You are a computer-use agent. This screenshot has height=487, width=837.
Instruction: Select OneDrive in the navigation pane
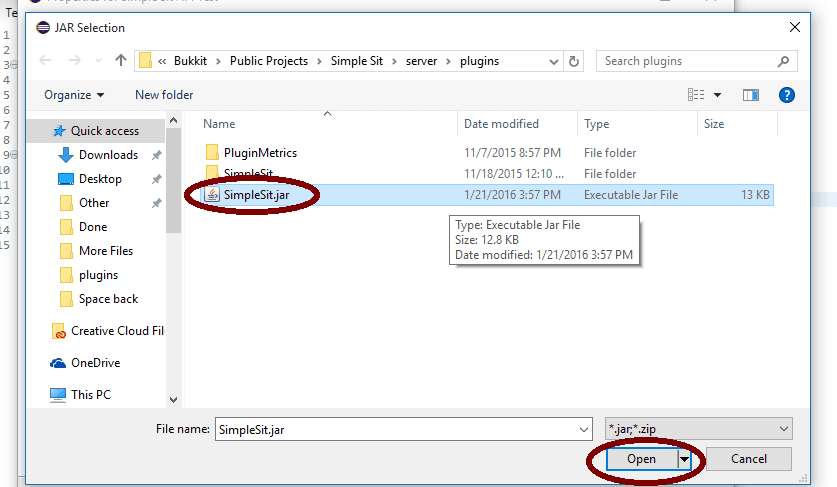(96, 363)
